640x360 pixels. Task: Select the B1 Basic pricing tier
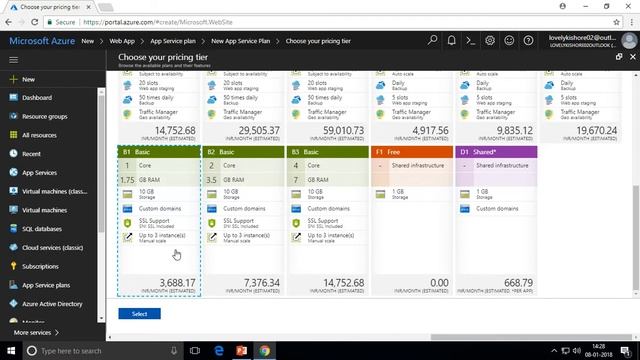(159, 220)
